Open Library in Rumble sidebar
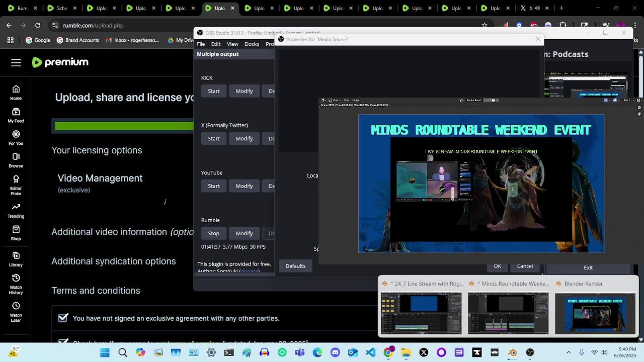The height and width of the screenshot is (362, 644). tap(16, 259)
